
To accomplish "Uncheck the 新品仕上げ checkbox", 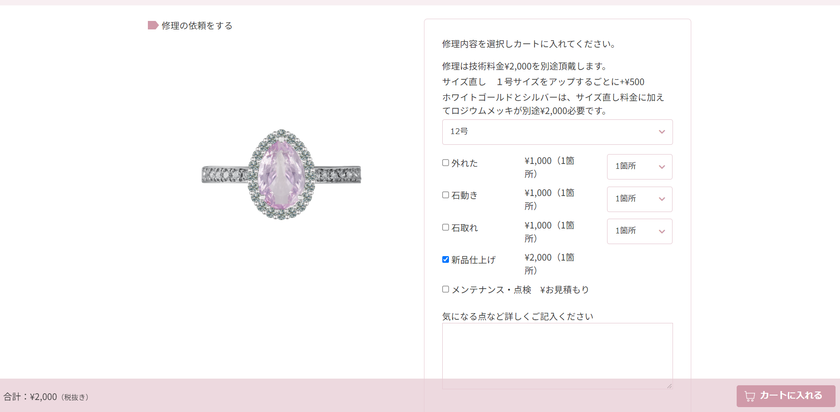I will (x=445, y=259).
